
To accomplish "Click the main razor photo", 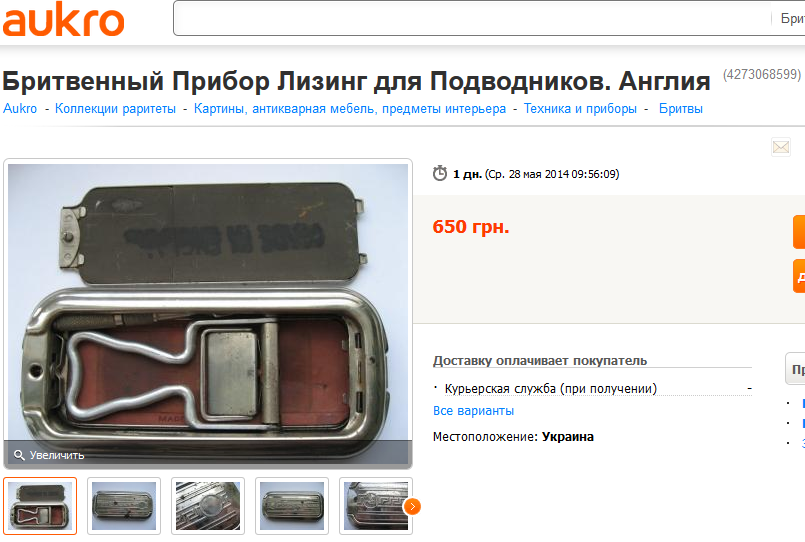I will click(x=208, y=303).
